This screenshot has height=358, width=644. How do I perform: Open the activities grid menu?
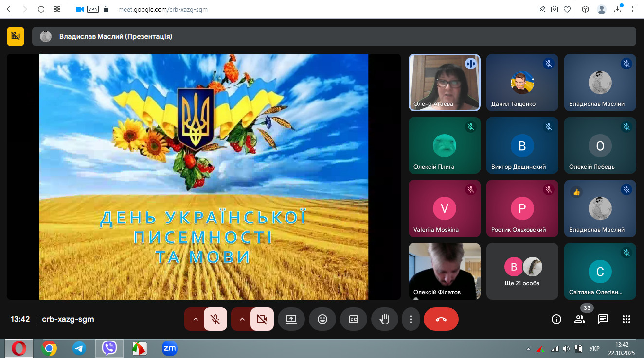coord(626,319)
